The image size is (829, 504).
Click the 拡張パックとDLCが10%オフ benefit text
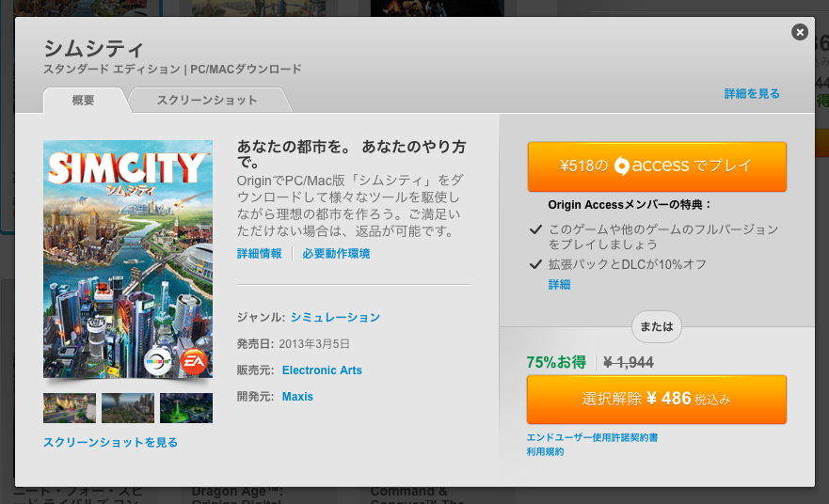[627, 264]
